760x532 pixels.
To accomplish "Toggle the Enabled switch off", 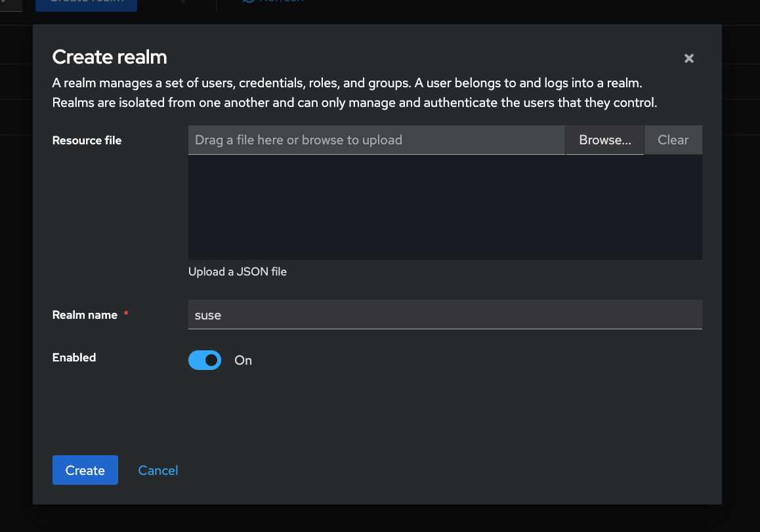I will coord(205,360).
